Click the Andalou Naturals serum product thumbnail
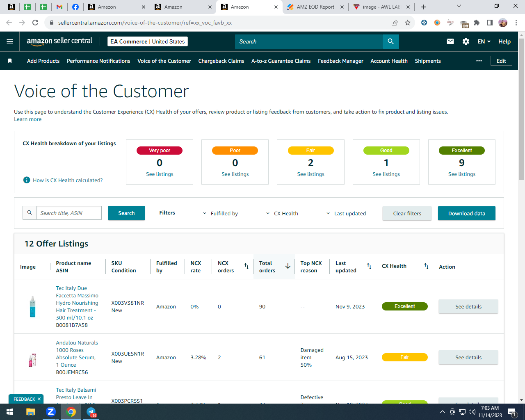 tap(33, 360)
